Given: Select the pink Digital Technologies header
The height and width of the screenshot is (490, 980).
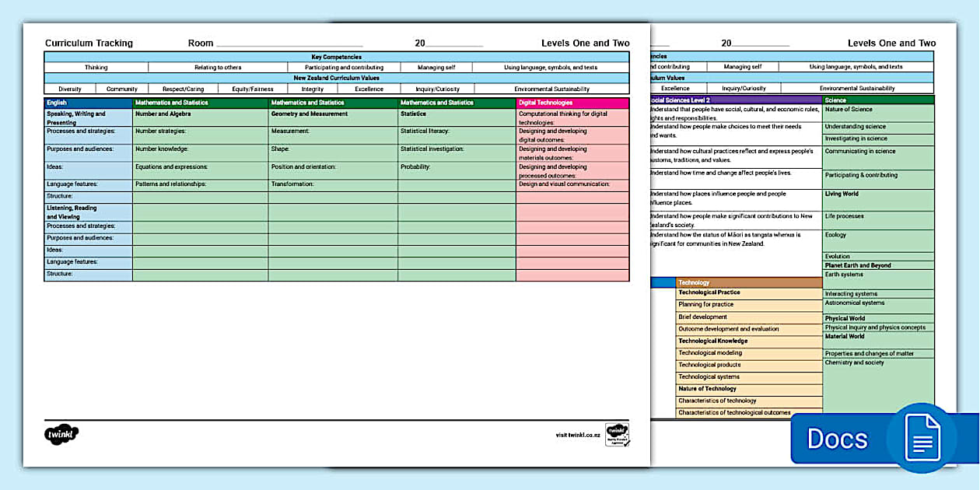Looking at the screenshot, I should tap(573, 102).
